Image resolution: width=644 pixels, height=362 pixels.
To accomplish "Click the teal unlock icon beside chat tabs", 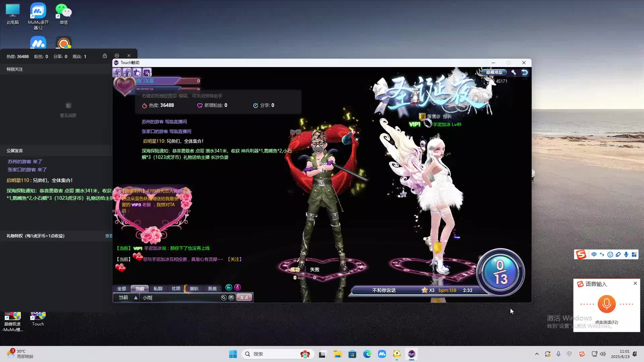I will click(229, 287).
